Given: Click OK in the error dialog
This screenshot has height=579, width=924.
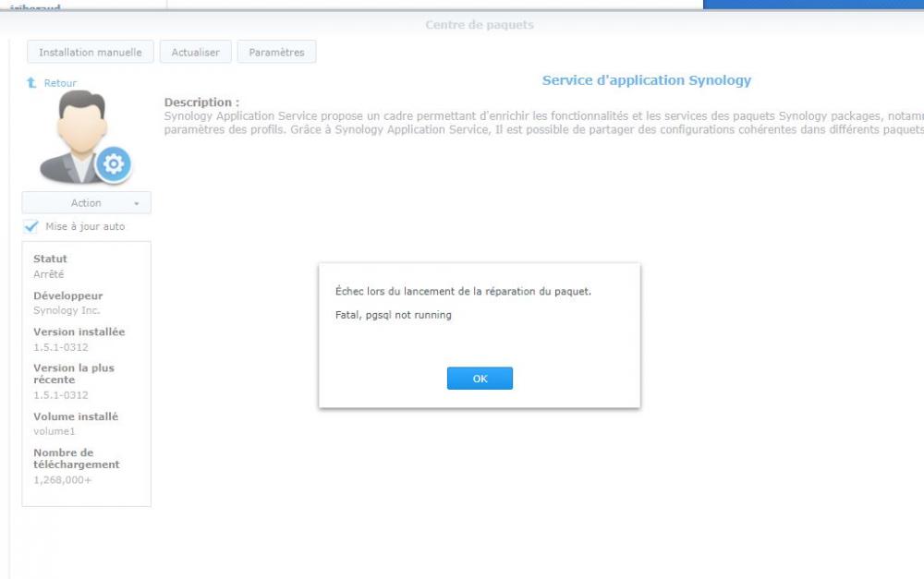Looking at the screenshot, I should pos(480,378).
